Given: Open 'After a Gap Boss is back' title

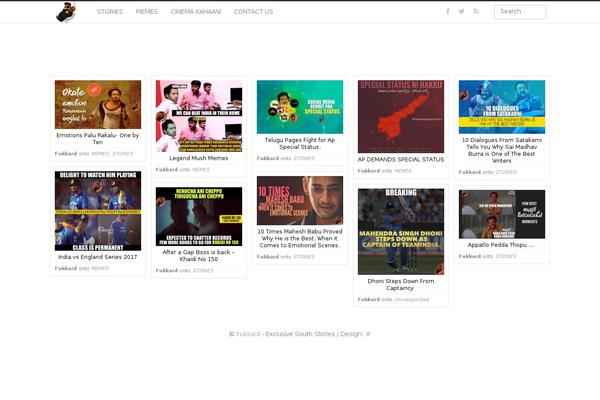Looking at the screenshot, I should pos(199,256).
